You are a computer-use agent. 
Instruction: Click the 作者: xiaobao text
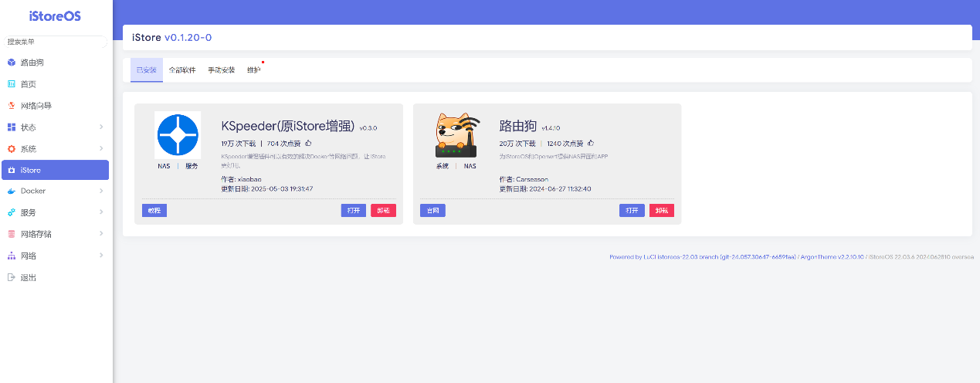pyautogui.click(x=241, y=179)
